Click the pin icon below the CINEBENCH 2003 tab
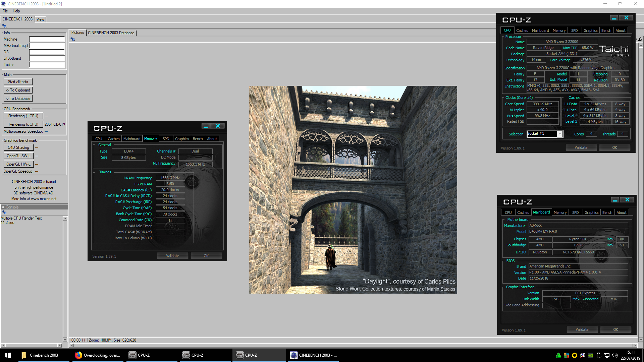644x362 pixels. pos(4,26)
